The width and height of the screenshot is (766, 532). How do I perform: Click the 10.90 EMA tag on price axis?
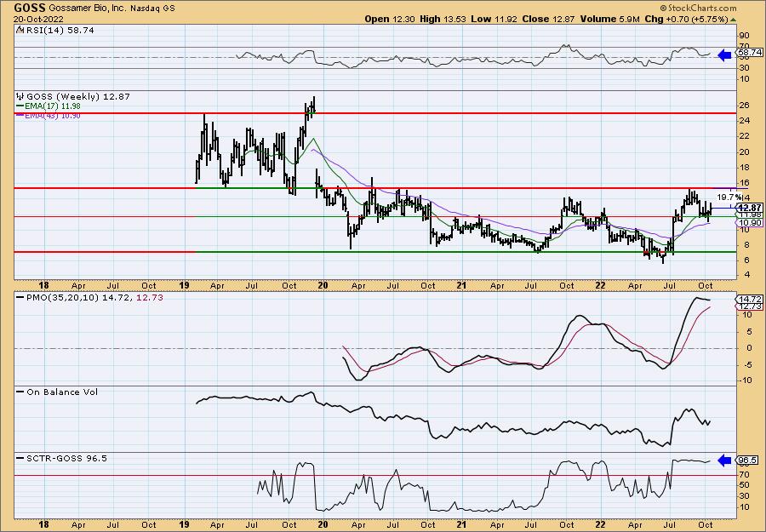pos(750,223)
